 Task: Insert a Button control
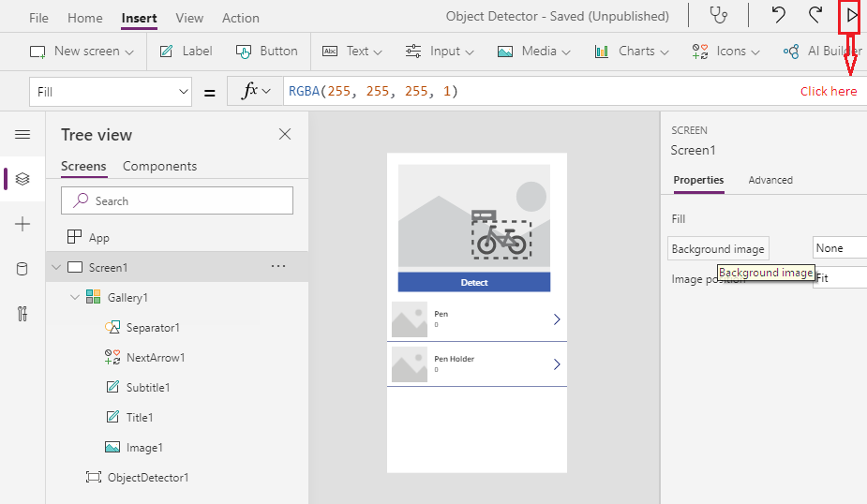266,52
